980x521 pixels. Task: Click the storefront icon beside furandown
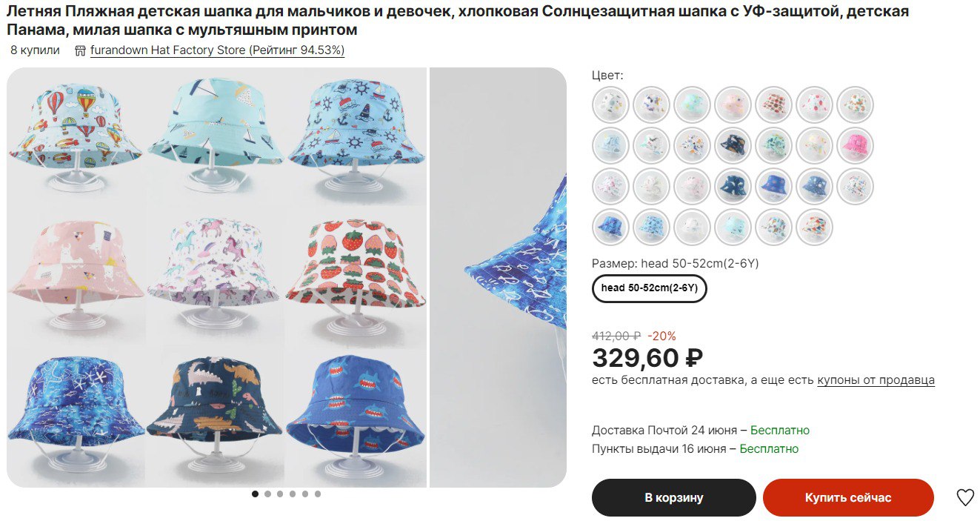tap(80, 51)
